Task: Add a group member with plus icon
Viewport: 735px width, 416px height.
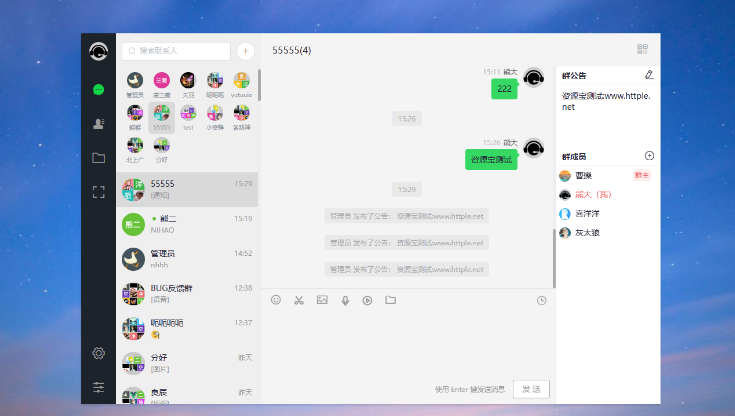Action: pyautogui.click(x=649, y=156)
